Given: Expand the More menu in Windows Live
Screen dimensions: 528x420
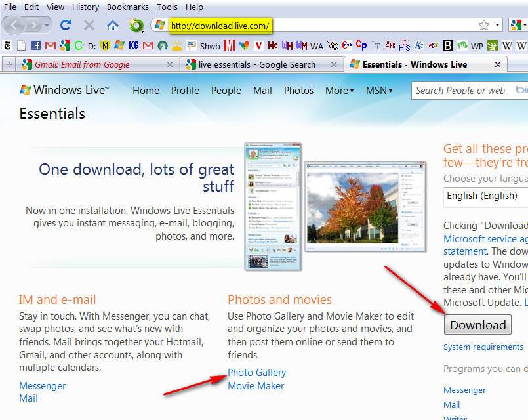Looking at the screenshot, I should [340, 91].
